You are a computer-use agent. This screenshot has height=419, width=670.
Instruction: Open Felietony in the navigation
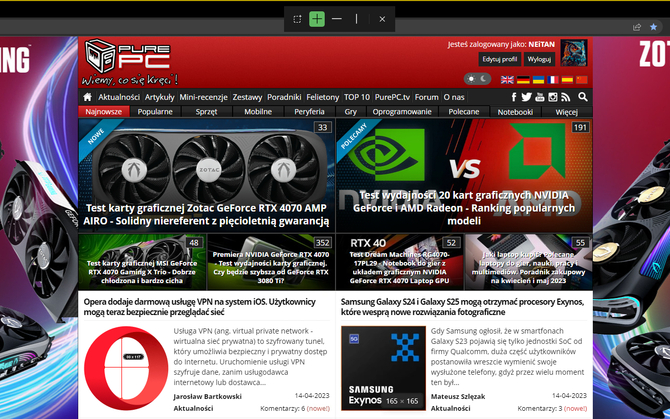323,97
